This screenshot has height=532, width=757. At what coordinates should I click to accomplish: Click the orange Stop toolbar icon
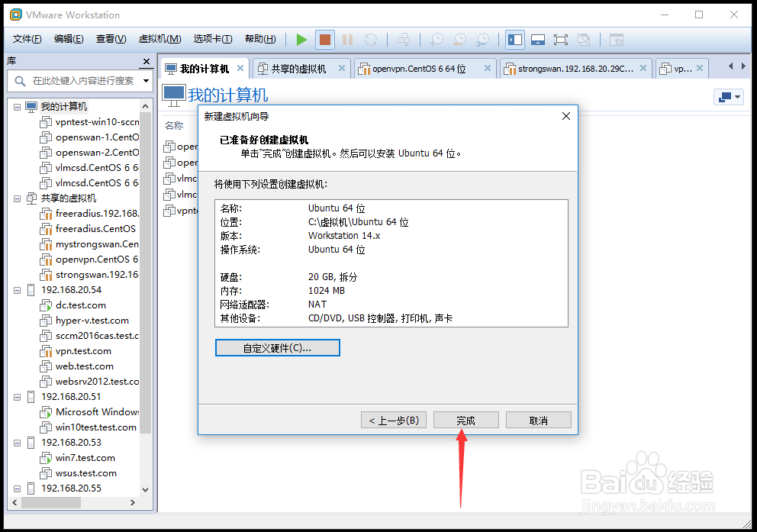coord(325,40)
